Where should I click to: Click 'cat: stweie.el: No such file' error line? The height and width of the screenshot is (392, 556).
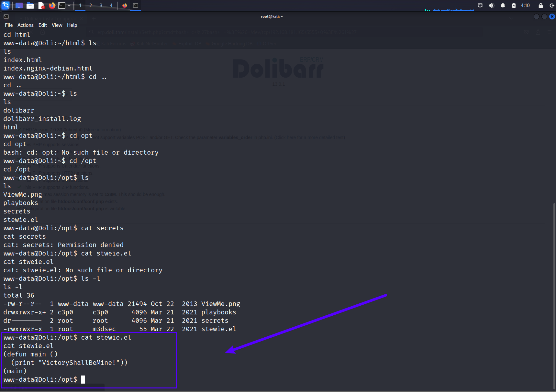coord(83,270)
